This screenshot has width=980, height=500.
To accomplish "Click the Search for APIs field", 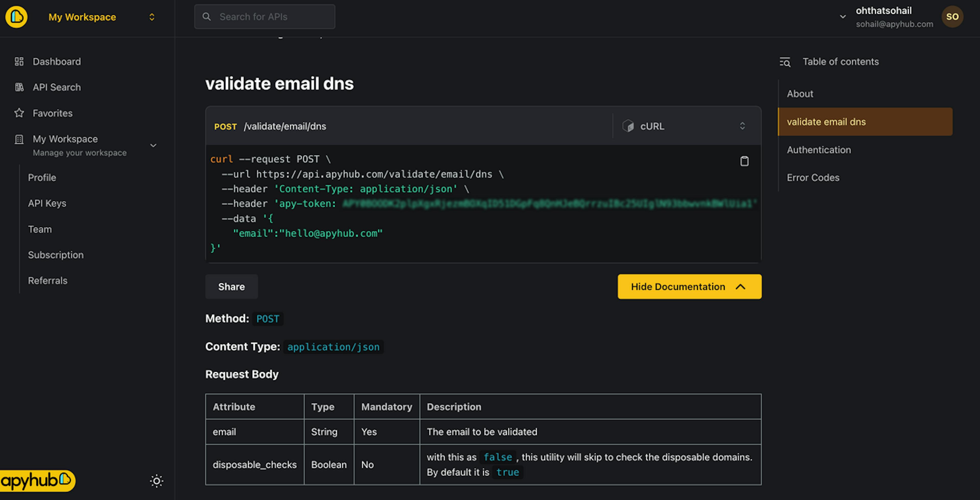I will pos(265,17).
